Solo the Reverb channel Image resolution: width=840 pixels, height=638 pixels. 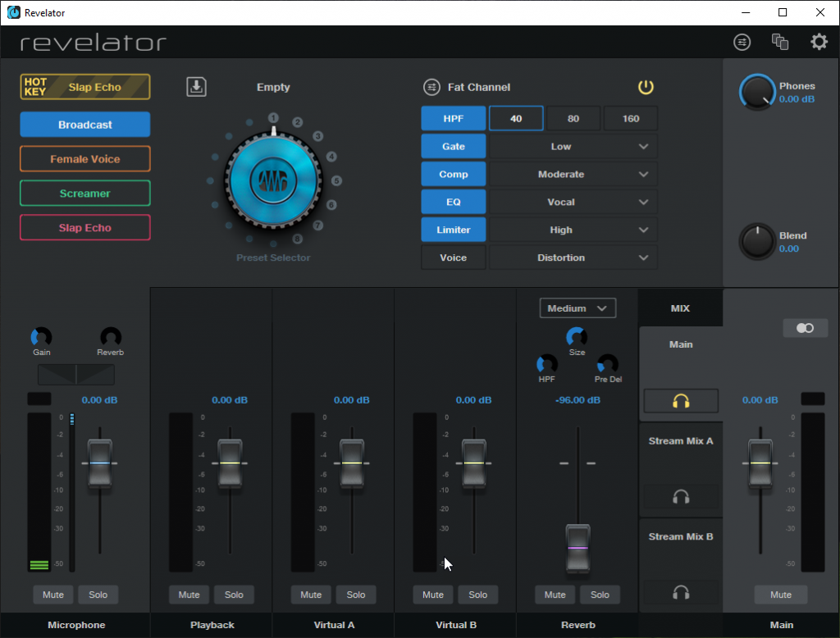coord(600,595)
